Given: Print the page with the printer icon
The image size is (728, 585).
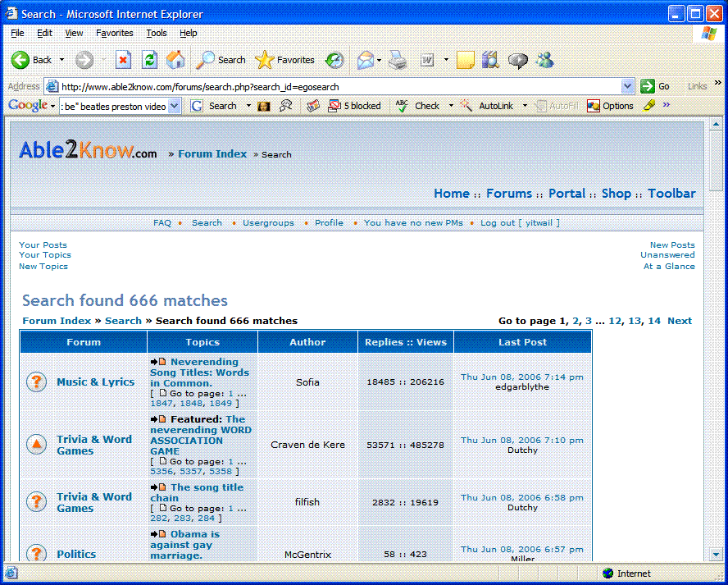Looking at the screenshot, I should [398, 60].
